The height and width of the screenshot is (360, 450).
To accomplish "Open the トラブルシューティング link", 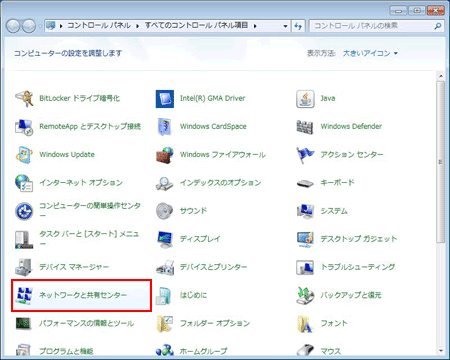I will click(358, 267).
